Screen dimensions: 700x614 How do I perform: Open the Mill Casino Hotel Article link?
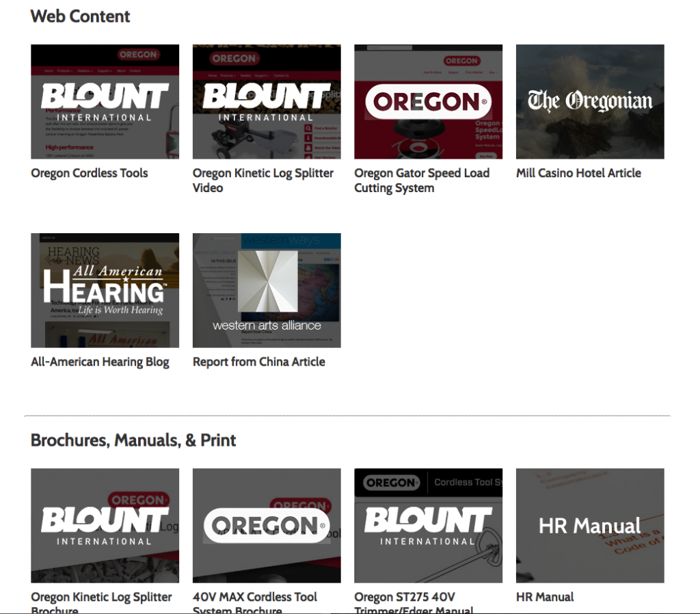click(578, 173)
